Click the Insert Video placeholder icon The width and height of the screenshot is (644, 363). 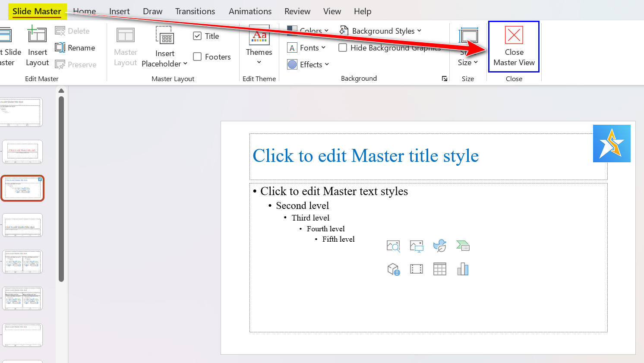(417, 269)
